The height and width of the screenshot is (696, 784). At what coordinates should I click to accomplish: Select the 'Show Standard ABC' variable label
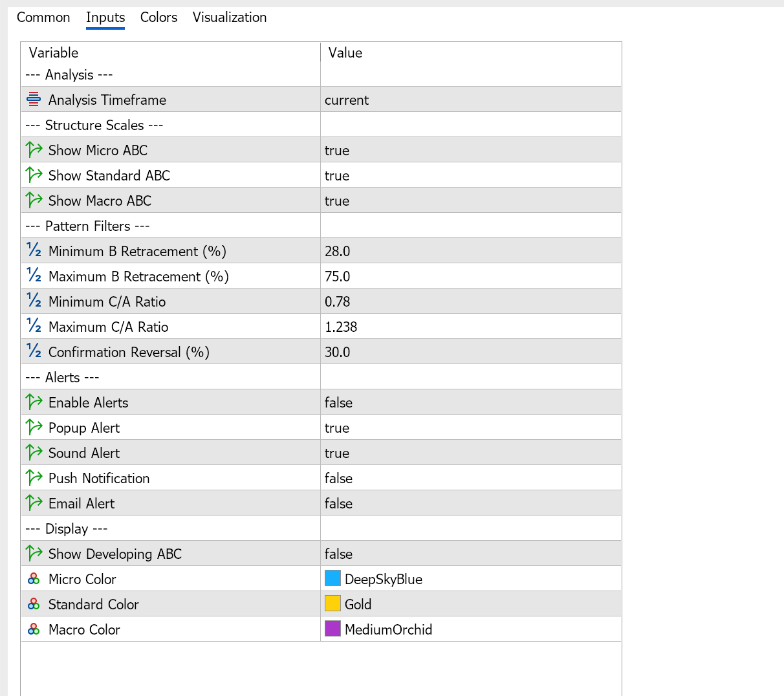[x=109, y=175]
